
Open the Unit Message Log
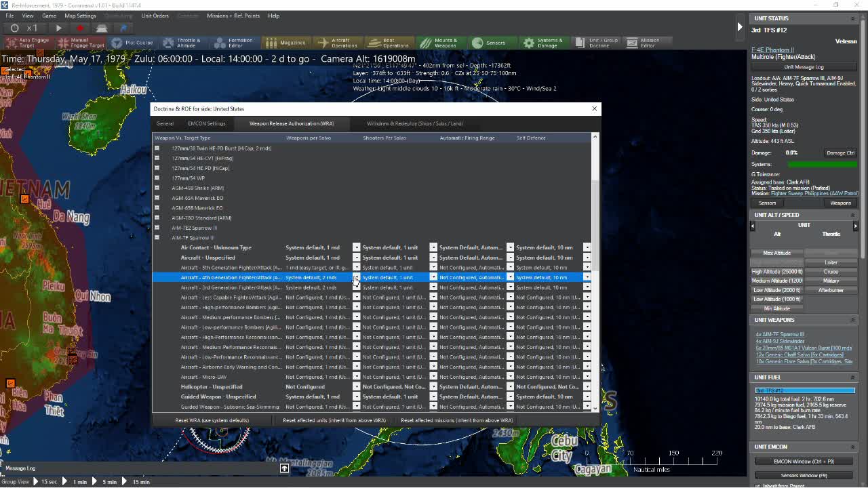coord(804,67)
